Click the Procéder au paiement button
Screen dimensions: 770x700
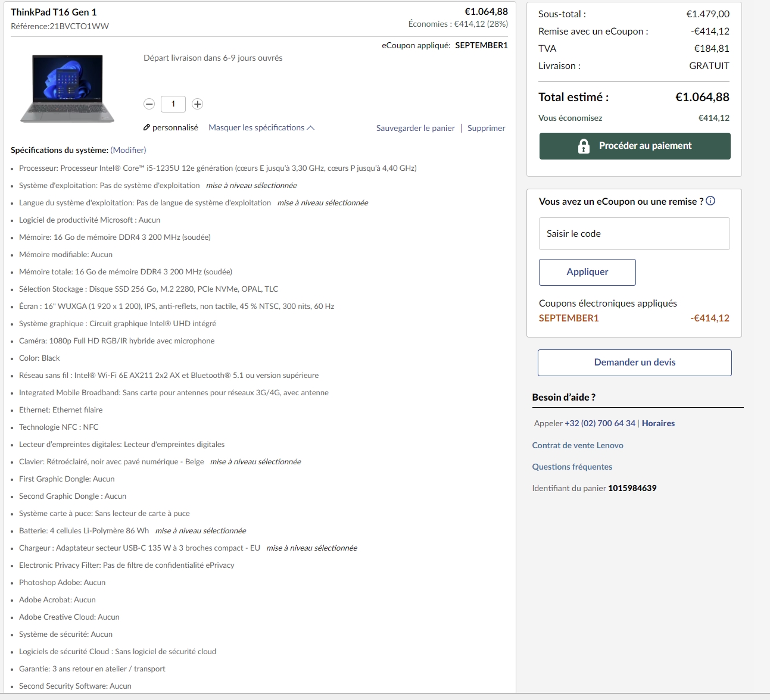pos(635,146)
